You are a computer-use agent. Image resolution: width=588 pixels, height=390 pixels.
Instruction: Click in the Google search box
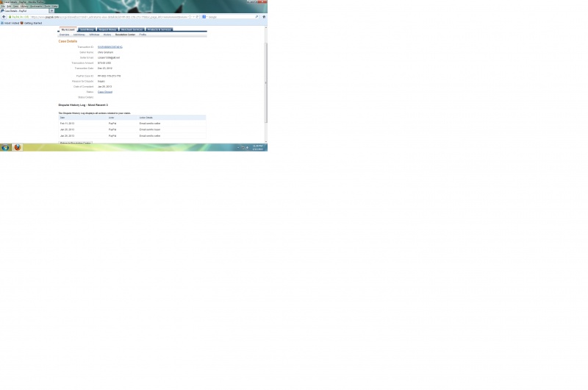coord(231,17)
